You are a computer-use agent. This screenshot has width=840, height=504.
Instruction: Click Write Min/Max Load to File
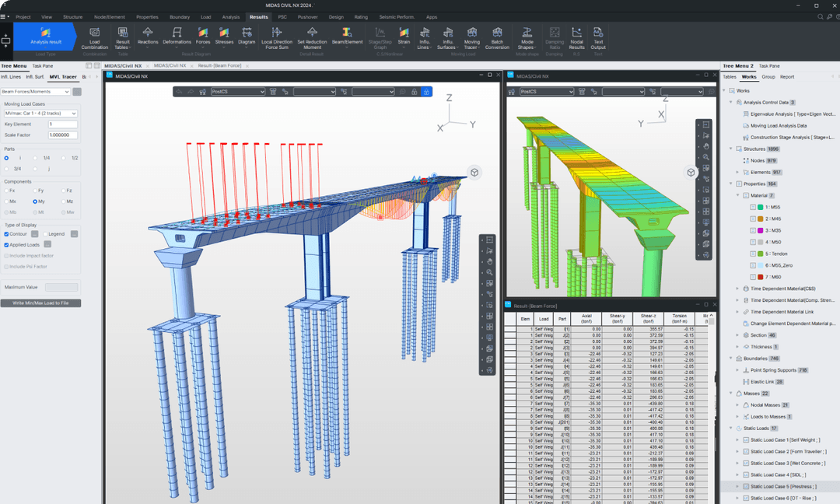(x=40, y=303)
